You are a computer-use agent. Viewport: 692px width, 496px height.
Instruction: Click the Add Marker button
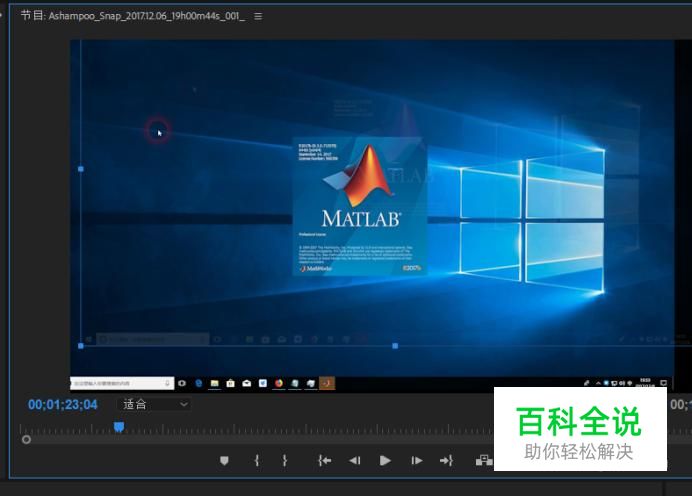224,461
